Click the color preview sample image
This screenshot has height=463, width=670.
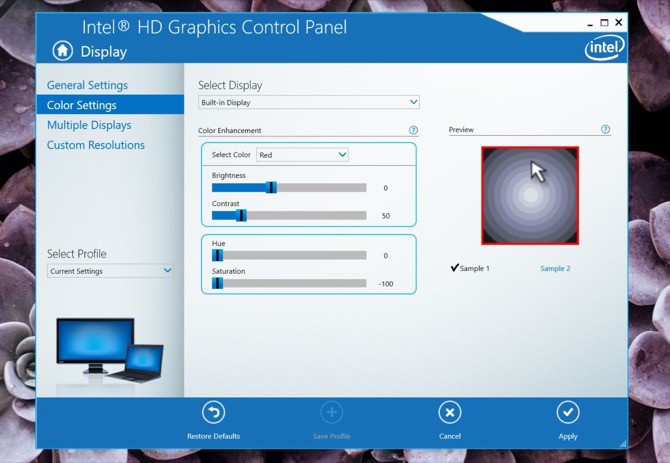point(530,196)
